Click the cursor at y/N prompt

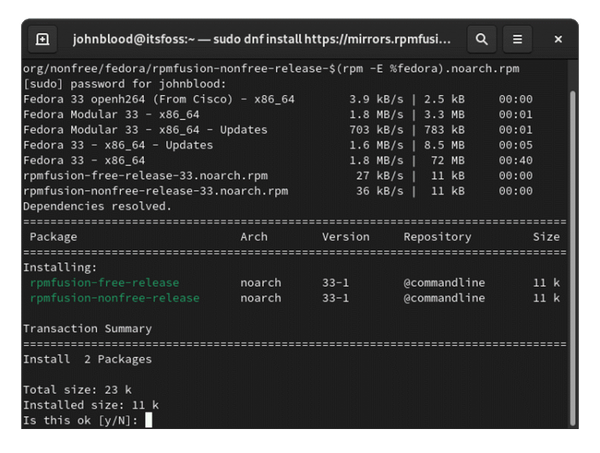(148, 420)
